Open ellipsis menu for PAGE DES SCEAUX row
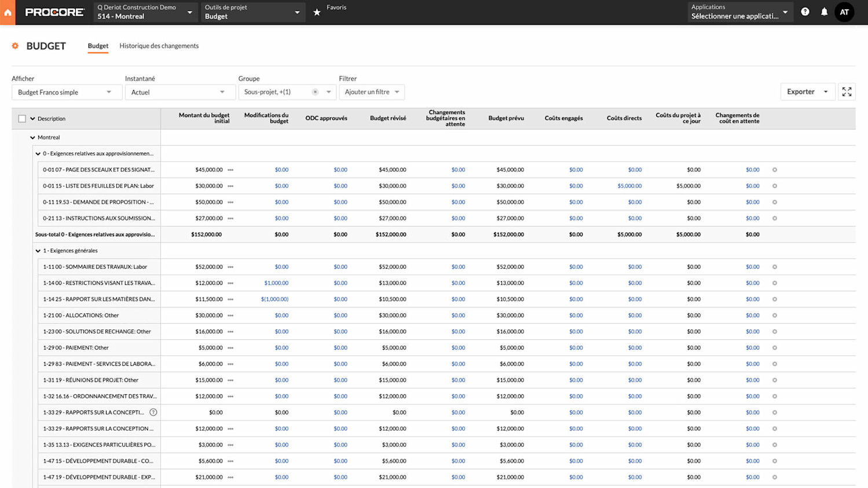Image resolution: width=868 pixels, height=488 pixels. point(230,170)
